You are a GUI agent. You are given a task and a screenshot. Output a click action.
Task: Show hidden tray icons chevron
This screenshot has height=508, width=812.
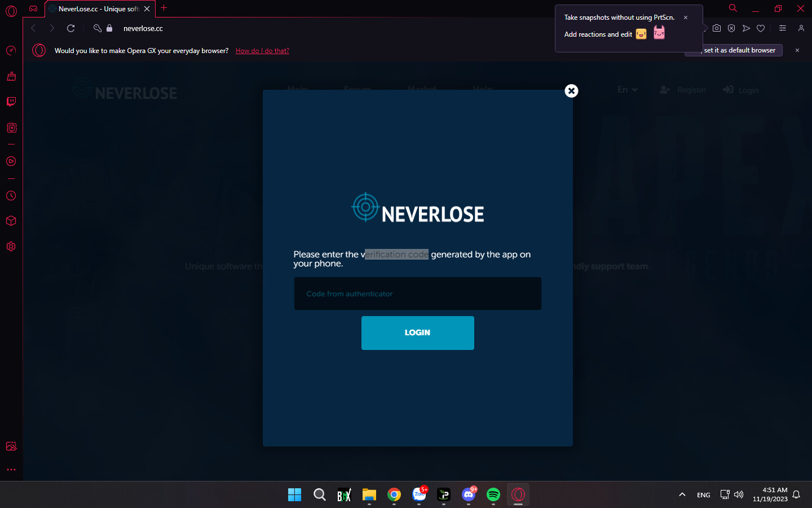pyautogui.click(x=682, y=495)
